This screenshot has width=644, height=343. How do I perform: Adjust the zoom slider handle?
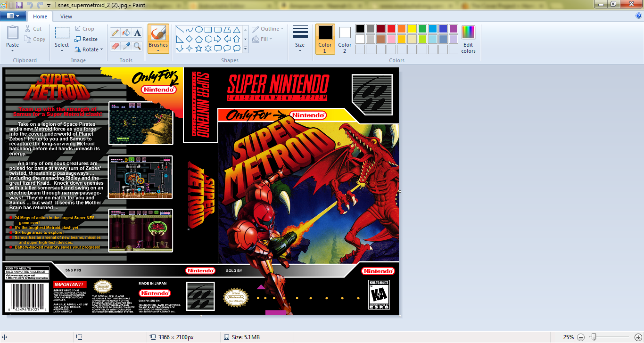[x=594, y=337]
